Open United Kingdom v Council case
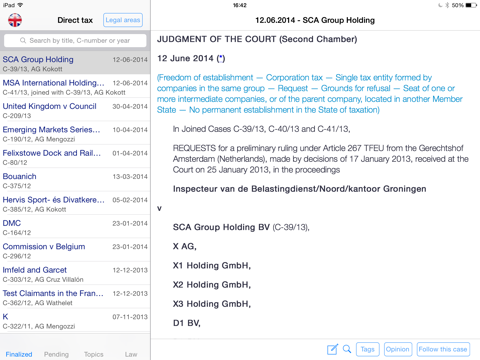The image size is (480, 360). [75, 110]
